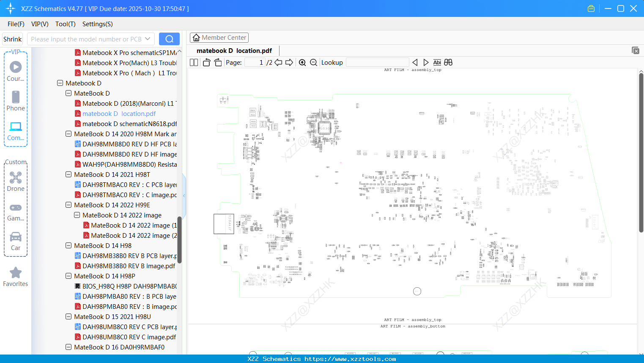Collapse MateBook D 14 2021 H98T node
The width and height of the screenshot is (644, 363).
pyautogui.click(x=69, y=175)
